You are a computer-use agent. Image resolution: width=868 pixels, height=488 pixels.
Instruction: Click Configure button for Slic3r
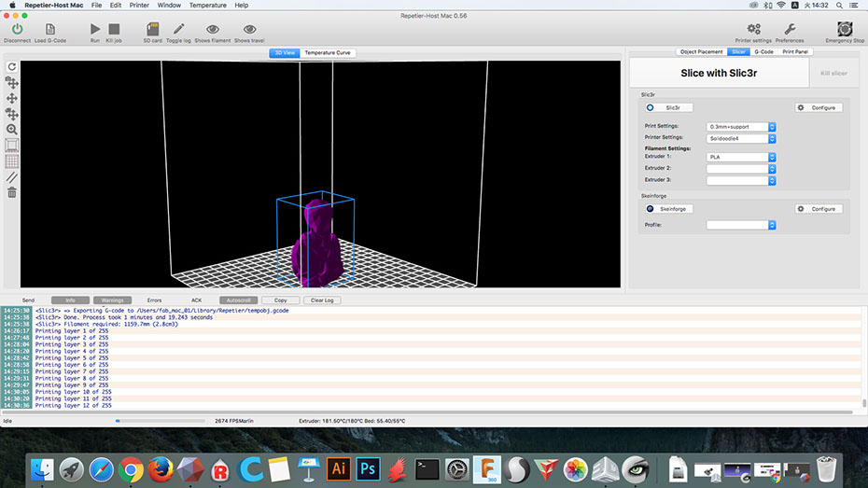pos(819,107)
